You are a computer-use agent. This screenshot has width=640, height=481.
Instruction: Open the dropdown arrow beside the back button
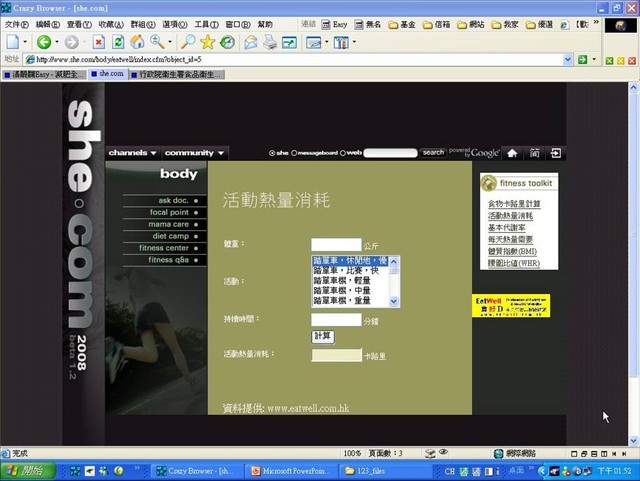click(x=57, y=42)
